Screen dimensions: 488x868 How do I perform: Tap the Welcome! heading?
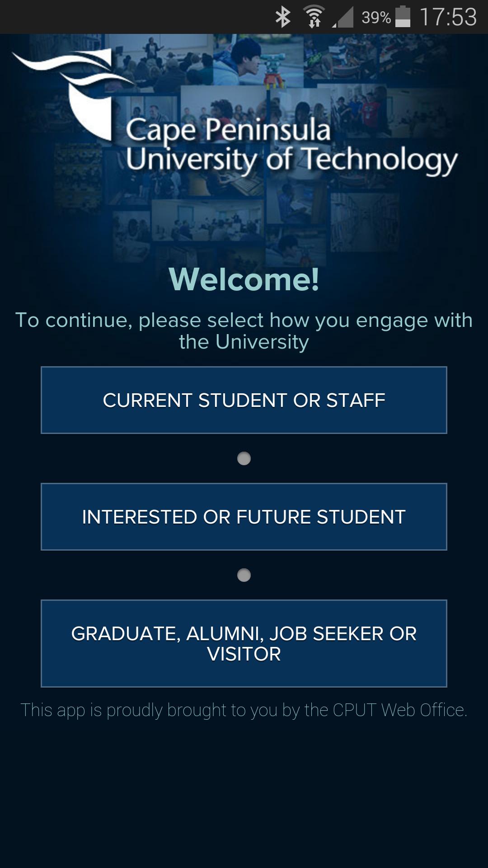click(x=244, y=279)
